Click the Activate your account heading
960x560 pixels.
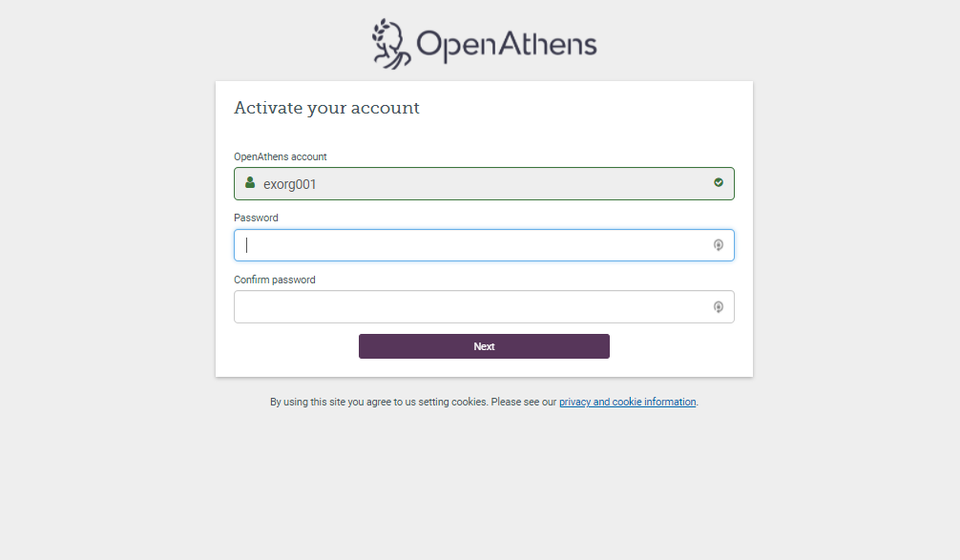[327, 108]
